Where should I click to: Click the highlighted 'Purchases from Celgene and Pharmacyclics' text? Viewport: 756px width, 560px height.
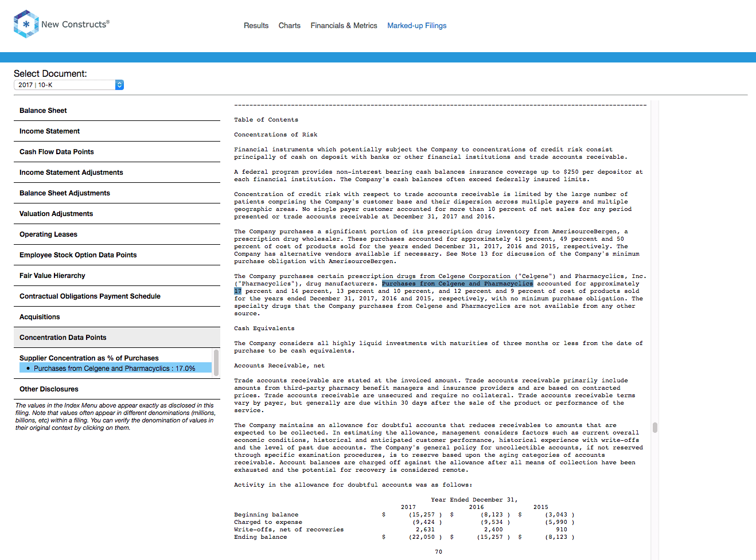457,284
